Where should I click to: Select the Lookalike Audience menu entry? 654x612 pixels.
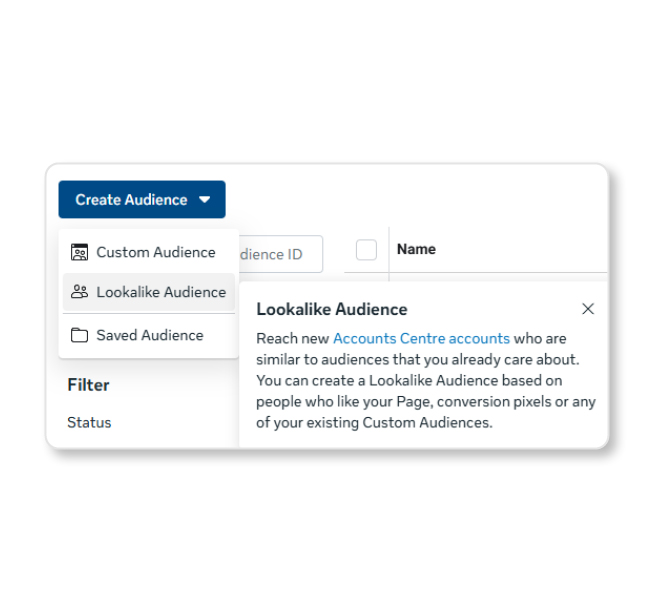pyautogui.click(x=148, y=292)
